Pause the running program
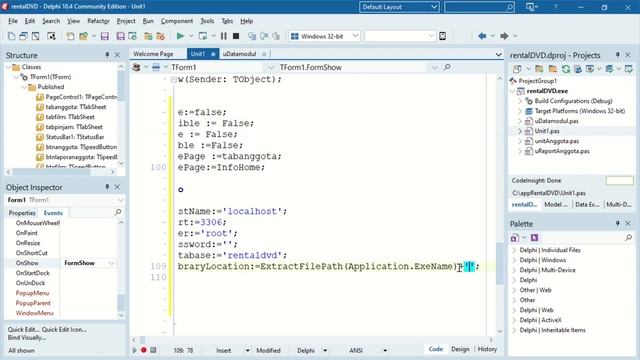This screenshot has height=360, width=640. coord(224,36)
